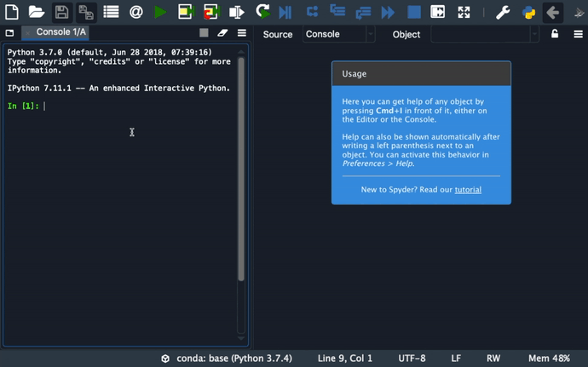Open the Source dropdown showing Console

[339, 34]
